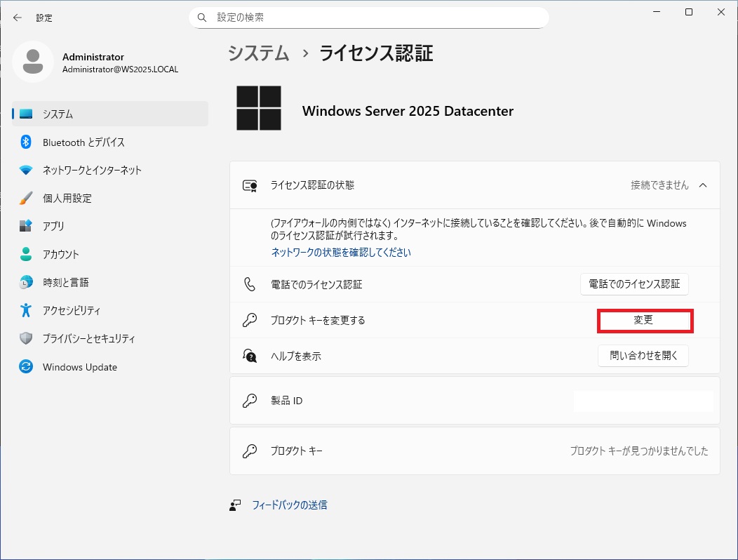This screenshot has height=560, width=738.
Task: Click the ライセンス認証 page title
Action: coord(376,53)
